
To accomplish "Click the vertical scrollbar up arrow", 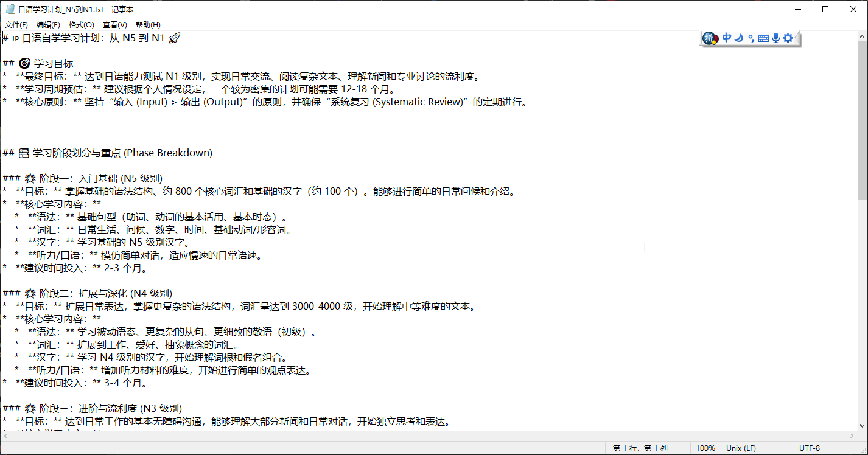I will pos(863,36).
